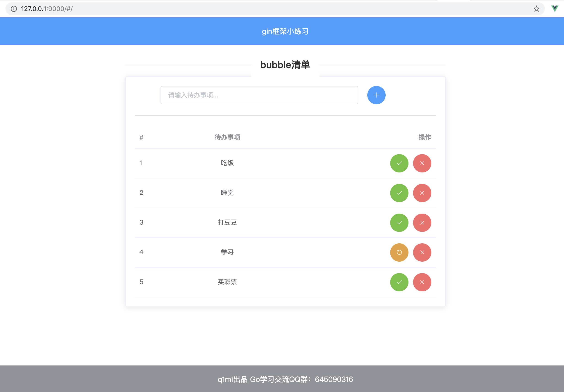Click the gin框架小练习 header title
564x392 pixels.
(x=285, y=31)
